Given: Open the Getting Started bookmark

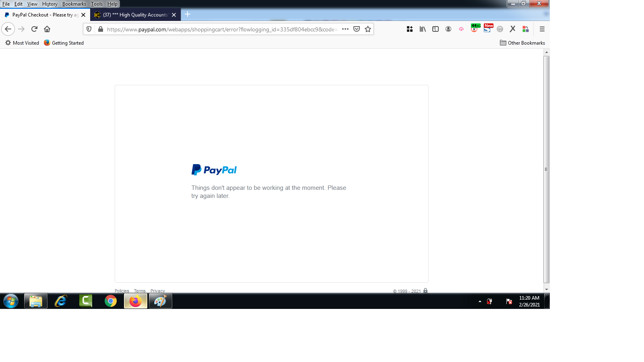Looking at the screenshot, I should pyautogui.click(x=64, y=43).
